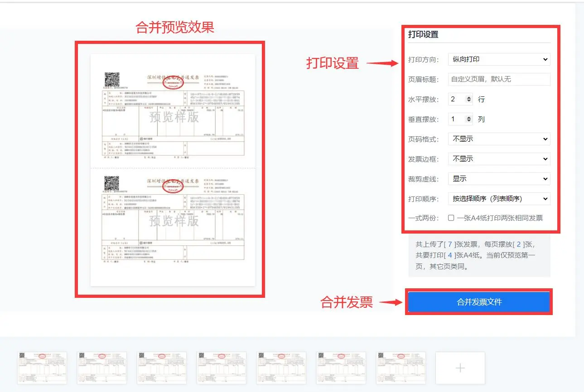Image resolution: width=584 pixels, height=392 pixels.
Task: Select the third invoice thumbnail
Action: pos(162,368)
